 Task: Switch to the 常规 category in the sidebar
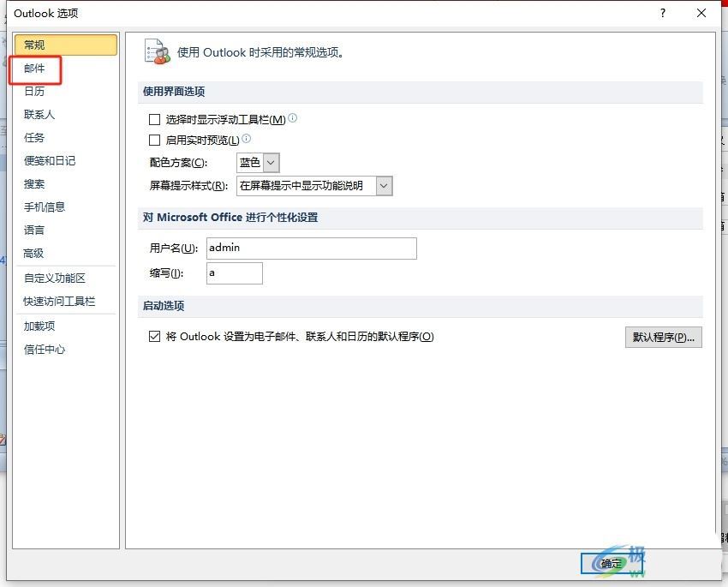34,45
